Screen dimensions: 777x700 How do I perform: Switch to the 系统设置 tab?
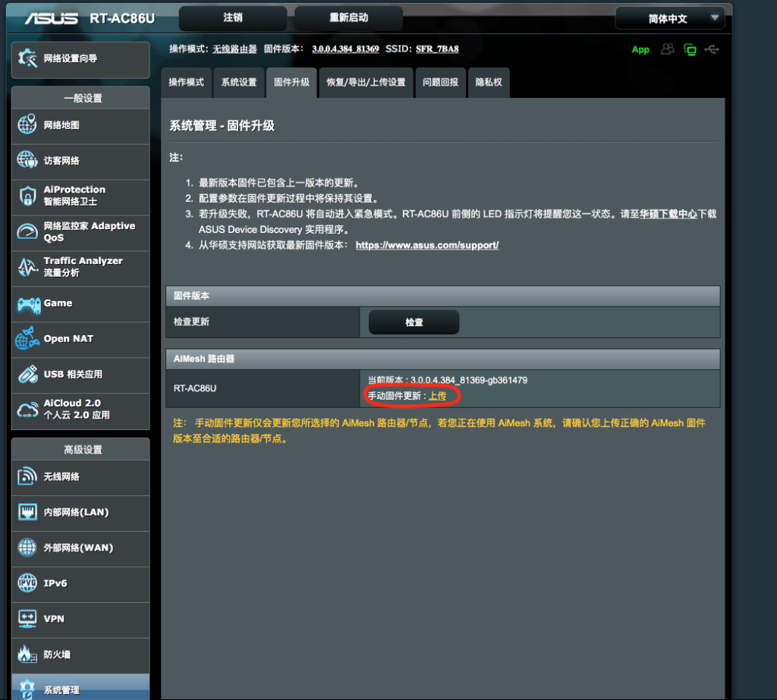tap(239, 83)
